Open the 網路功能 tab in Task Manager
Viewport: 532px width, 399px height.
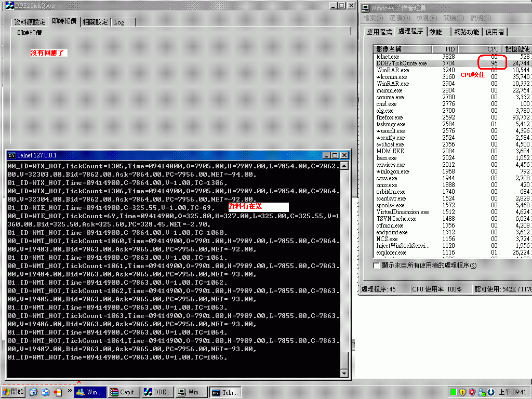(x=467, y=32)
